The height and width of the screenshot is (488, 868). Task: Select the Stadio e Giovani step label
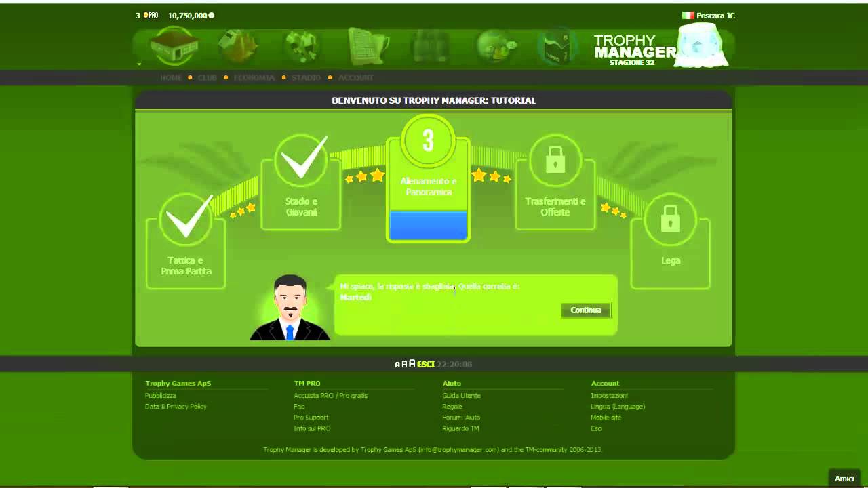pos(301,207)
